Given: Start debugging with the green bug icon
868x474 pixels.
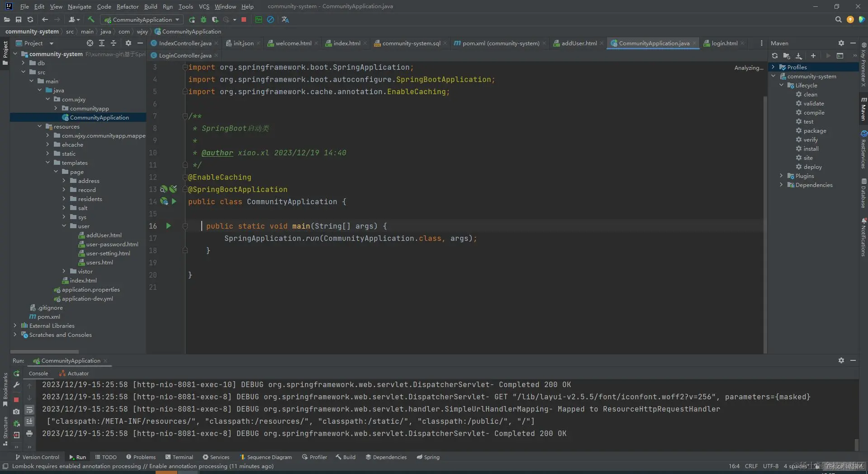Looking at the screenshot, I should 204,19.
